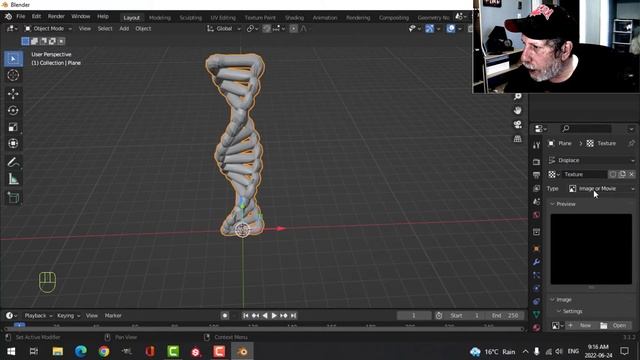Open the Material properties tab

pyautogui.click(x=536, y=327)
